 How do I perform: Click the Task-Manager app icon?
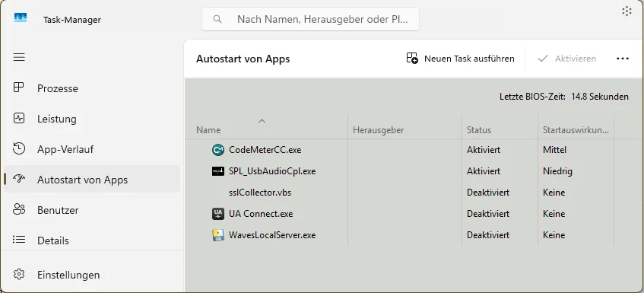20,18
